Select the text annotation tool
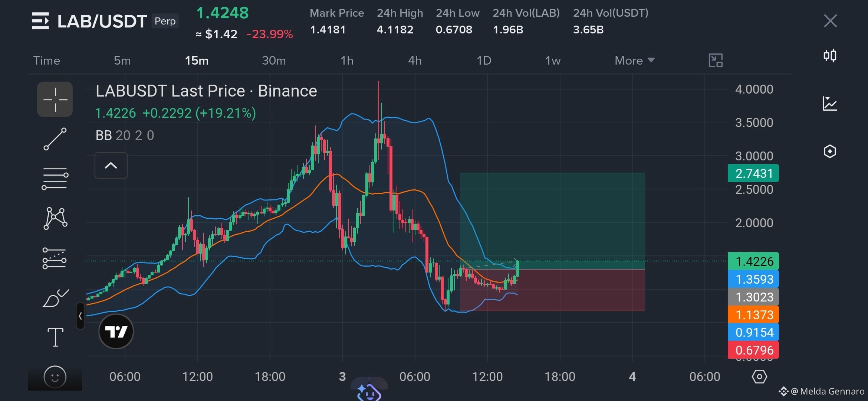Image resolution: width=868 pixels, height=401 pixels. (x=55, y=337)
